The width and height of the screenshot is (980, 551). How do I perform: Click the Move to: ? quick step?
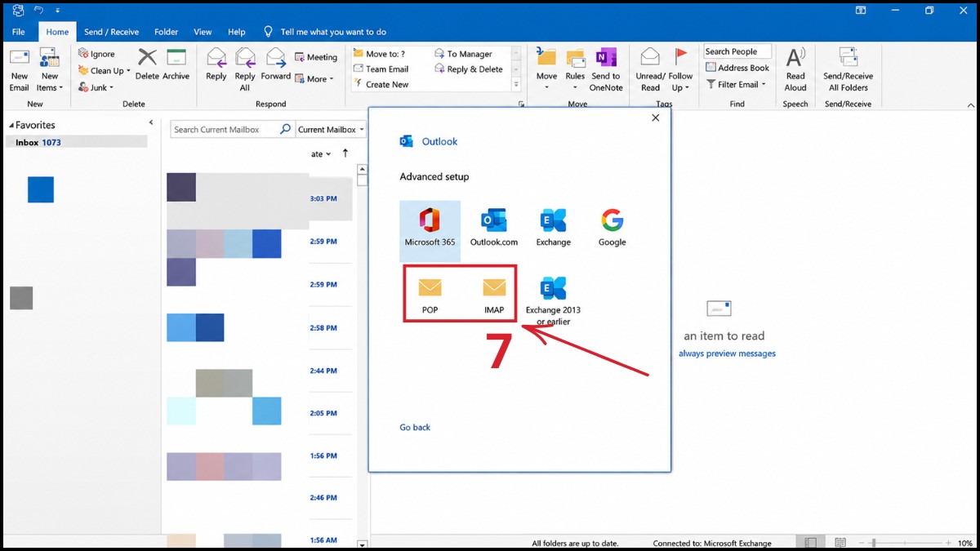click(x=379, y=54)
